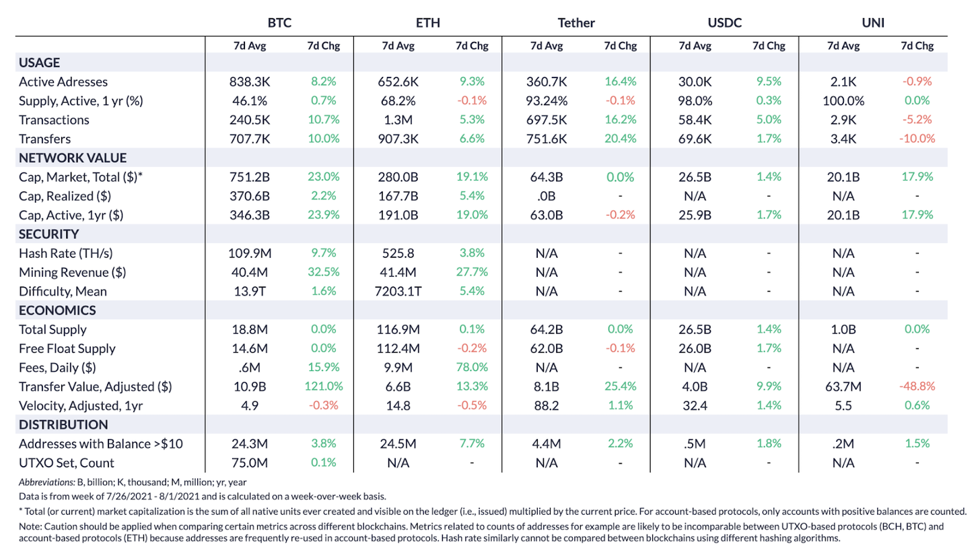Click the ETH column header
The width and height of the screenshot is (980, 555).
tap(428, 23)
